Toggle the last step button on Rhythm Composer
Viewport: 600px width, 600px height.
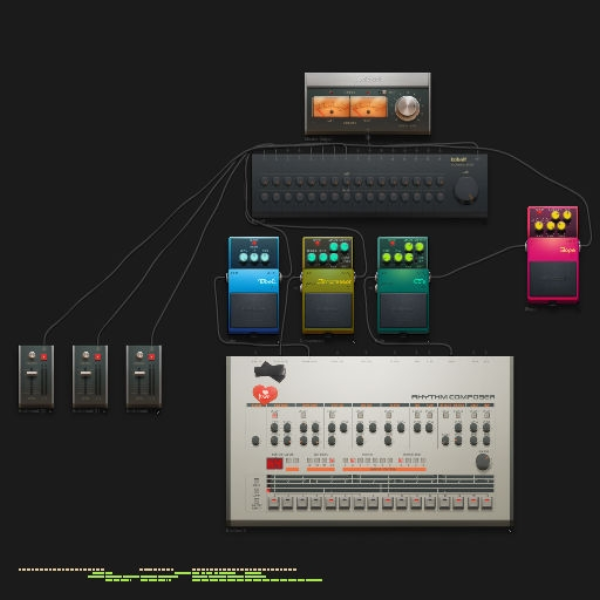[487, 502]
